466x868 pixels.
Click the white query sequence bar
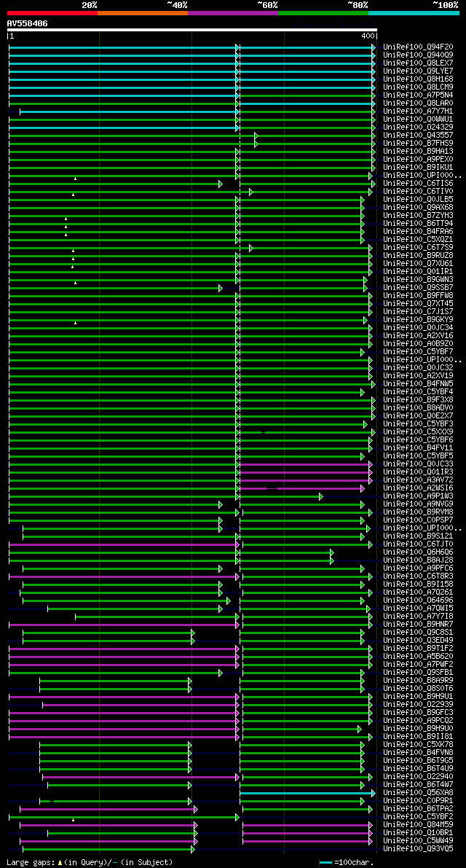(191, 30)
